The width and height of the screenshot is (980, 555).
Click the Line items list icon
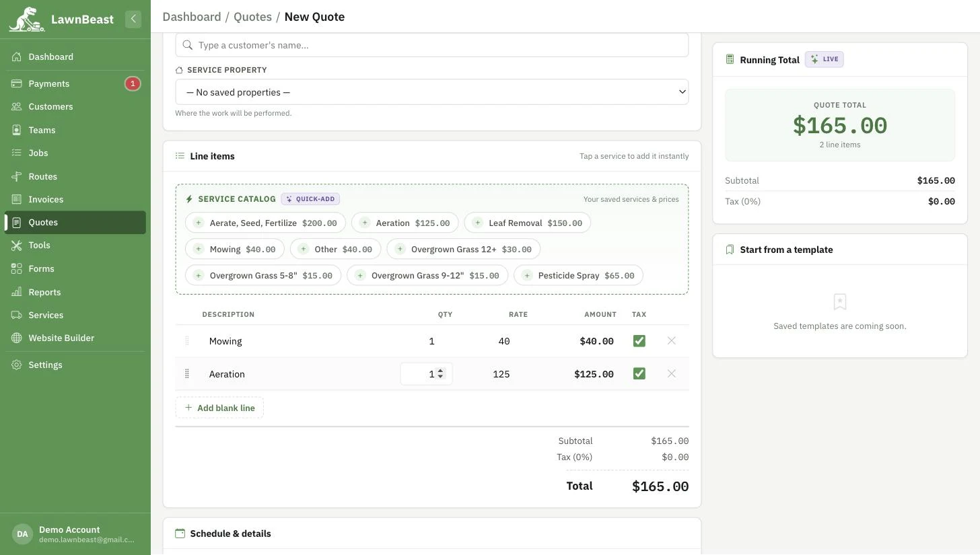180,156
